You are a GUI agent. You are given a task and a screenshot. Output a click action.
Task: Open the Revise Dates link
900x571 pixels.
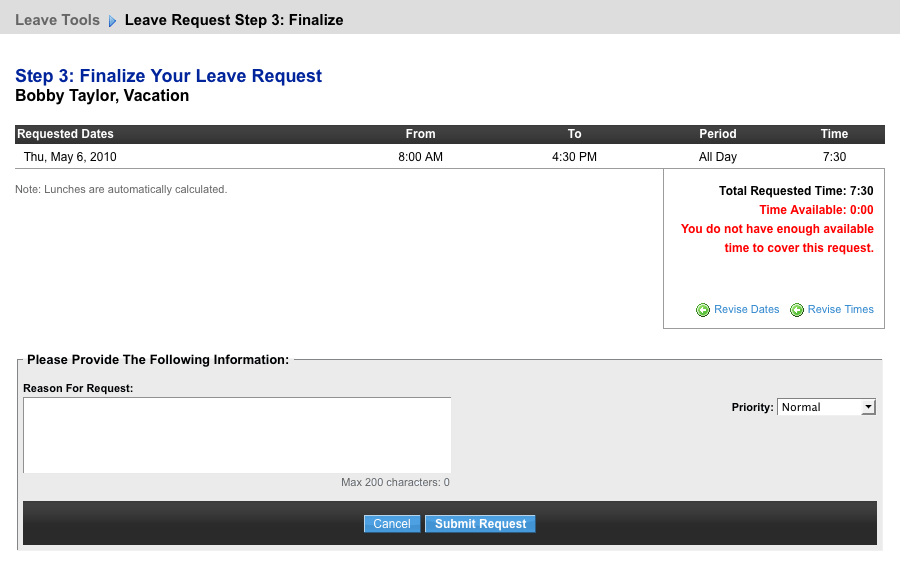(x=746, y=309)
